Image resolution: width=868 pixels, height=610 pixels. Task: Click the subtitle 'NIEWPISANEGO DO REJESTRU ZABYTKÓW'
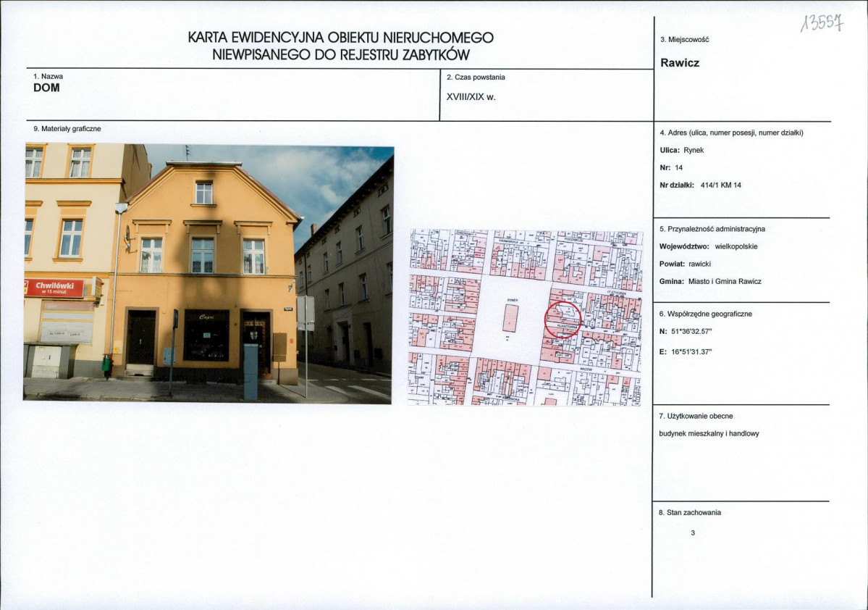pyautogui.click(x=341, y=54)
